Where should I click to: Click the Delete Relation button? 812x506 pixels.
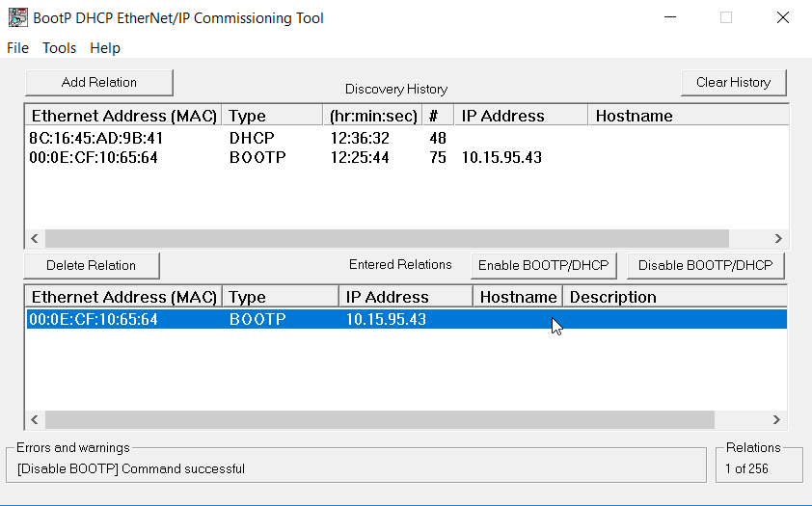click(x=92, y=265)
